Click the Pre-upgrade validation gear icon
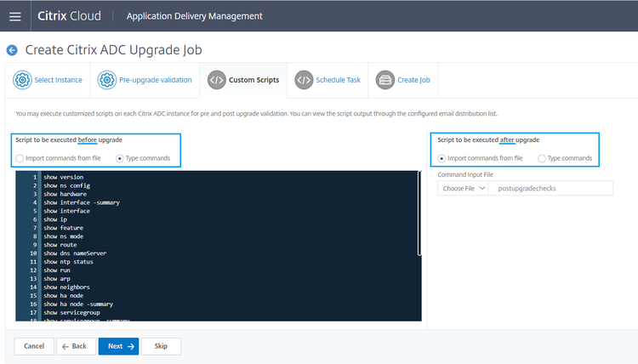The image size is (638, 364). [x=107, y=80]
